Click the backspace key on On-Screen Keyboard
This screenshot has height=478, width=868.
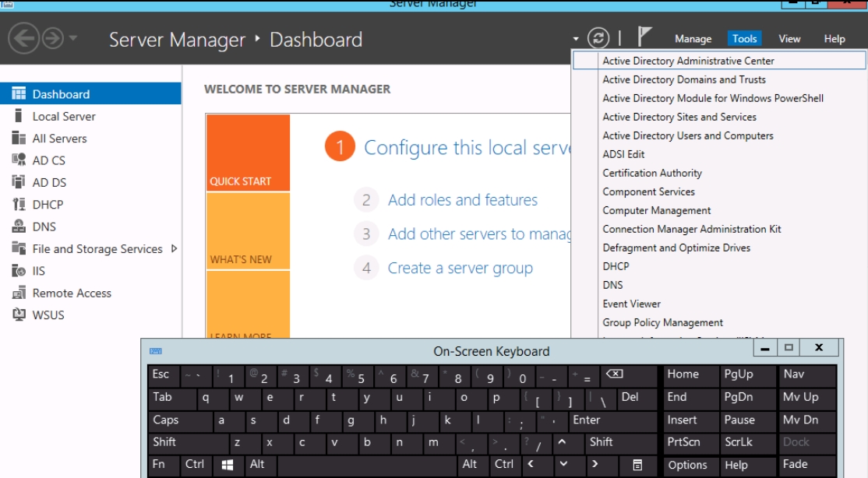(x=629, y=376)
